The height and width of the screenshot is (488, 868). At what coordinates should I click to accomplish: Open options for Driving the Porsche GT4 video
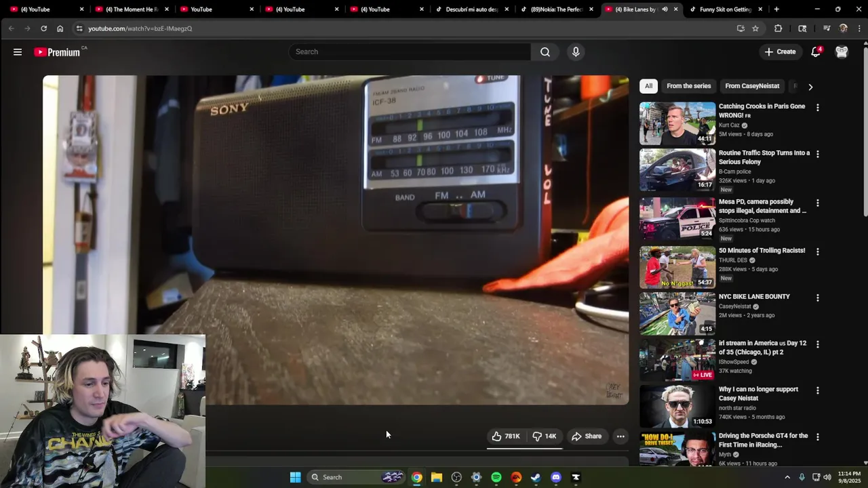817,436
